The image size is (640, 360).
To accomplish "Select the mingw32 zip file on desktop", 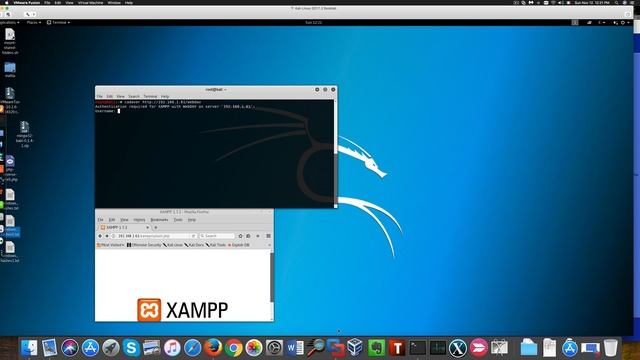I will coord(24,134).
